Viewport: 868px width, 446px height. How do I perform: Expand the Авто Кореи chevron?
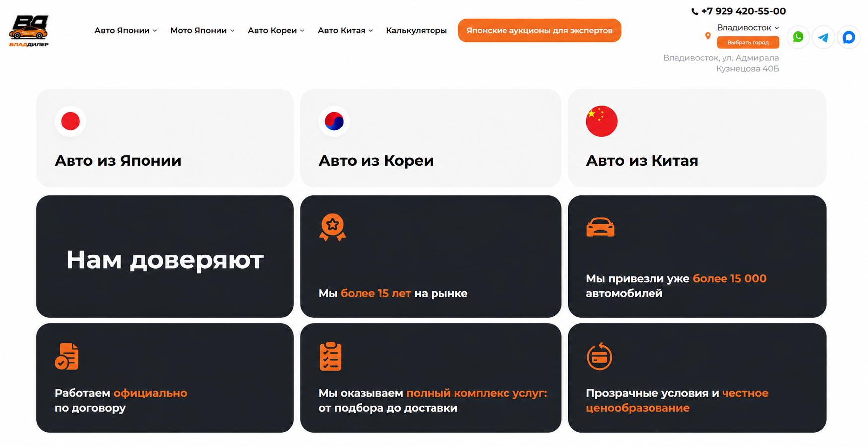pyautogui.click(x=302, y=31)
